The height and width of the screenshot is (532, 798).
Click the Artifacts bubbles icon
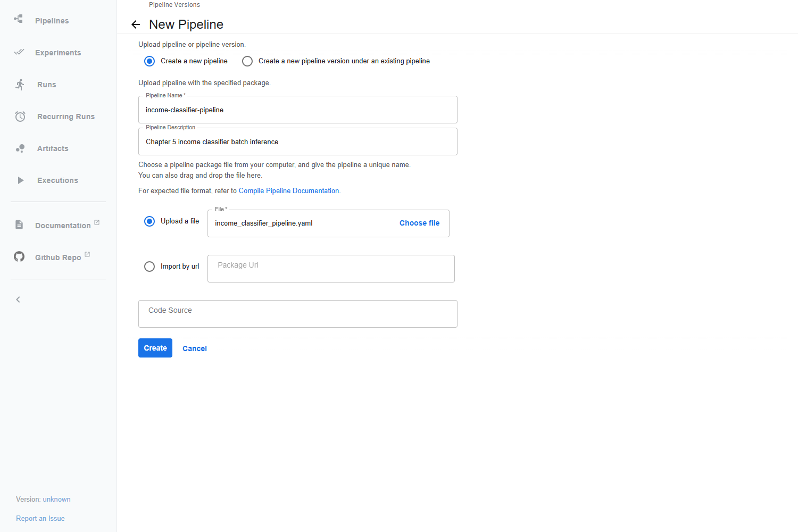coord(20,148)
